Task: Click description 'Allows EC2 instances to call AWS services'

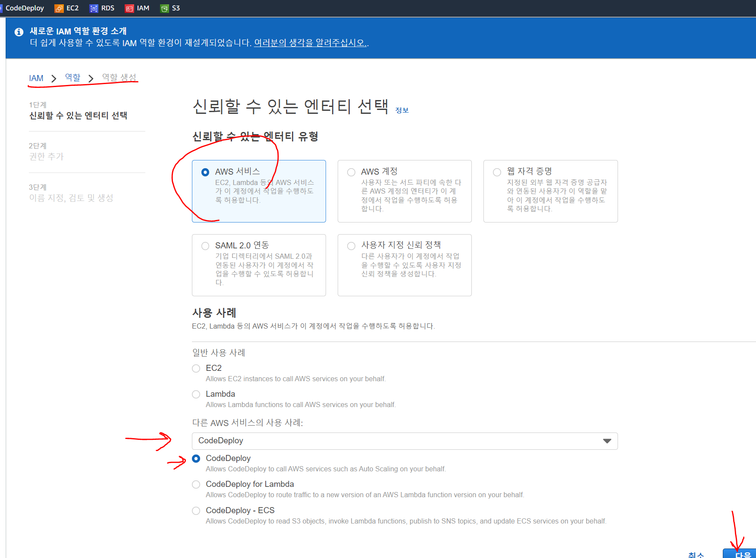Action: [x=296, y=379]
